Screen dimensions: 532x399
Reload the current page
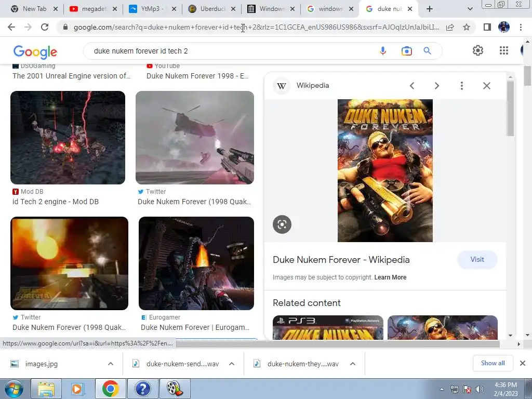(45, 27)
